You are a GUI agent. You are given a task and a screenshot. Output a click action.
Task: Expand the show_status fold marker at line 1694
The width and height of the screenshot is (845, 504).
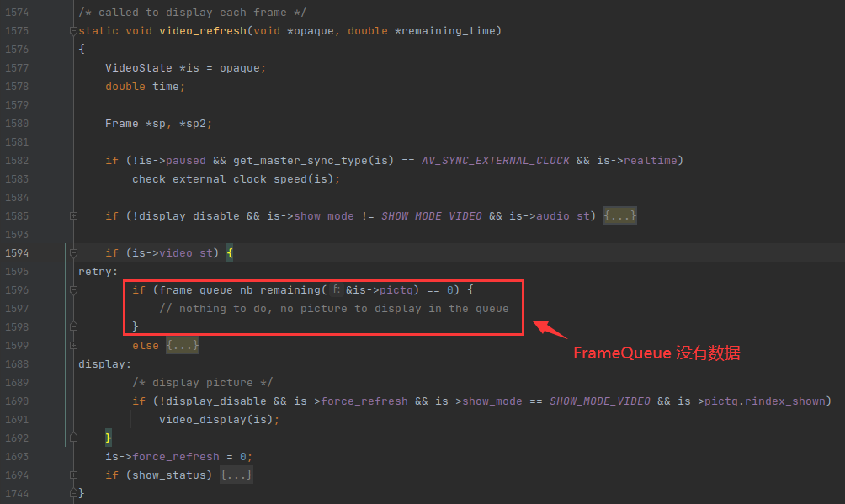click(73, 475)
